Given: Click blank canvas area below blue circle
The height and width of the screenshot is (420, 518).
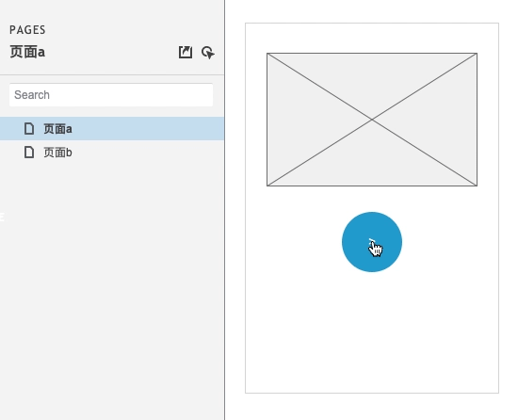Looking at the screenshot, I should (372, 331).
